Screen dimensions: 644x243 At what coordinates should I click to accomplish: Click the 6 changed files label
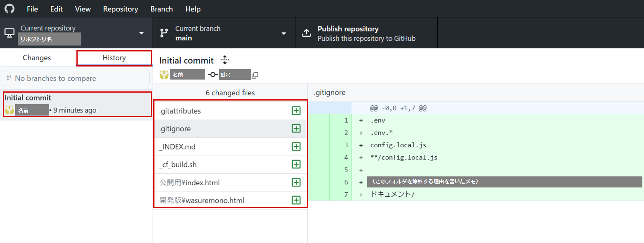tap(230, 93)
